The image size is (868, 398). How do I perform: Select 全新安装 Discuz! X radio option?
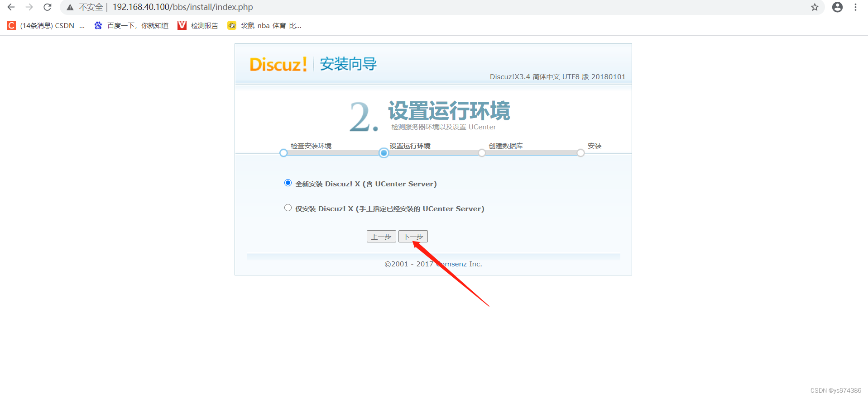pyautogui.click(x=288, y=183)
